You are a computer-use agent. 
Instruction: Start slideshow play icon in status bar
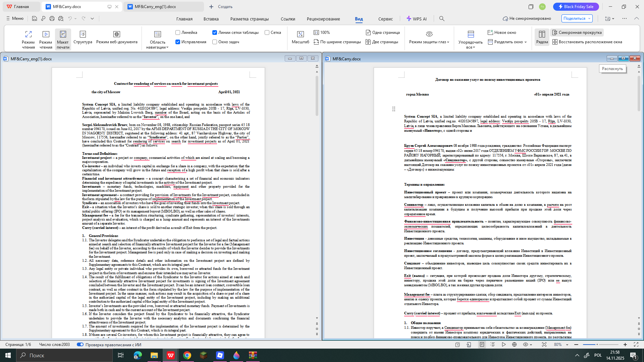(x=504, y=345)
